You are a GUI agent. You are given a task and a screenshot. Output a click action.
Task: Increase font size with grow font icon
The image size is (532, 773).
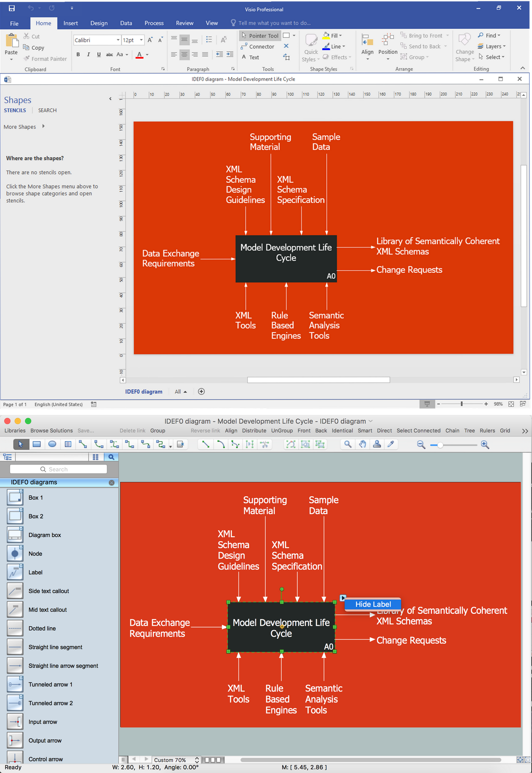tap(150, 40)
